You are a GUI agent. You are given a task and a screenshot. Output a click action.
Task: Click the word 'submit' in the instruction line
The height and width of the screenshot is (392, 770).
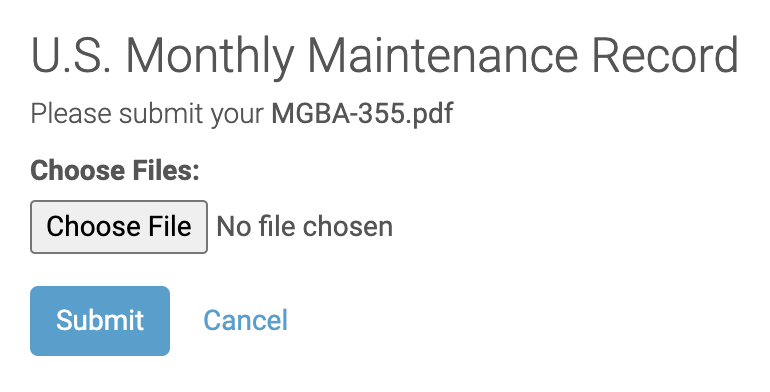(161, 114)
